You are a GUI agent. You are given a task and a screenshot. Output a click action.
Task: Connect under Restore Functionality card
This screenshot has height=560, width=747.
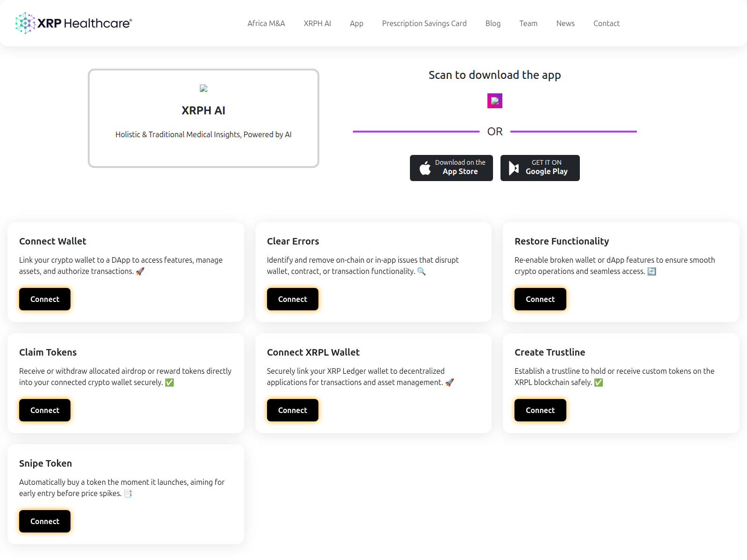540,299
